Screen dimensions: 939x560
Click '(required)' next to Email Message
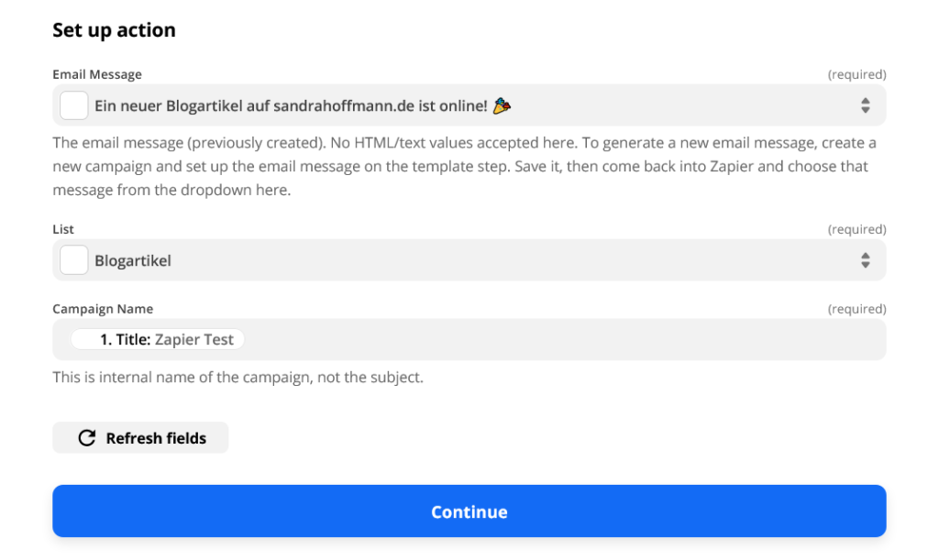point(856,74)
